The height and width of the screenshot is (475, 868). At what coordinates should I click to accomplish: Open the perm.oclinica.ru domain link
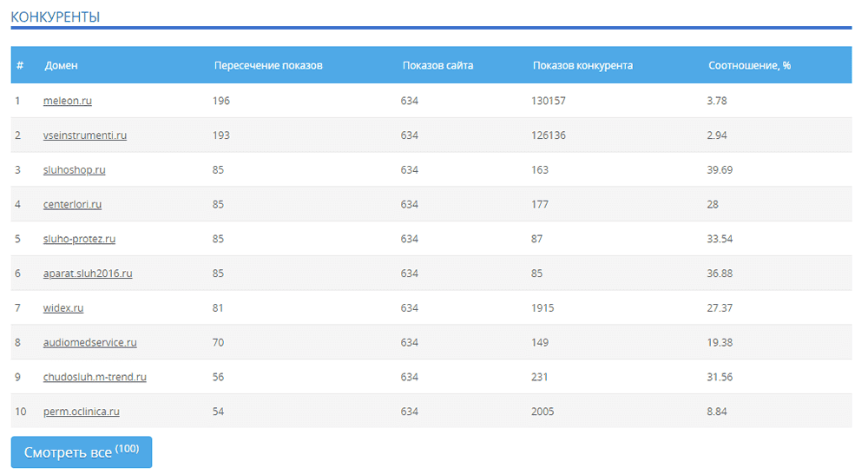point(82,412)
